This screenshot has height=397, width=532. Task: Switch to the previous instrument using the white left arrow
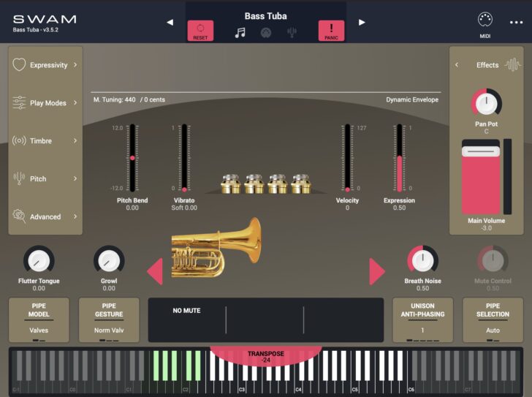[170, 22]
